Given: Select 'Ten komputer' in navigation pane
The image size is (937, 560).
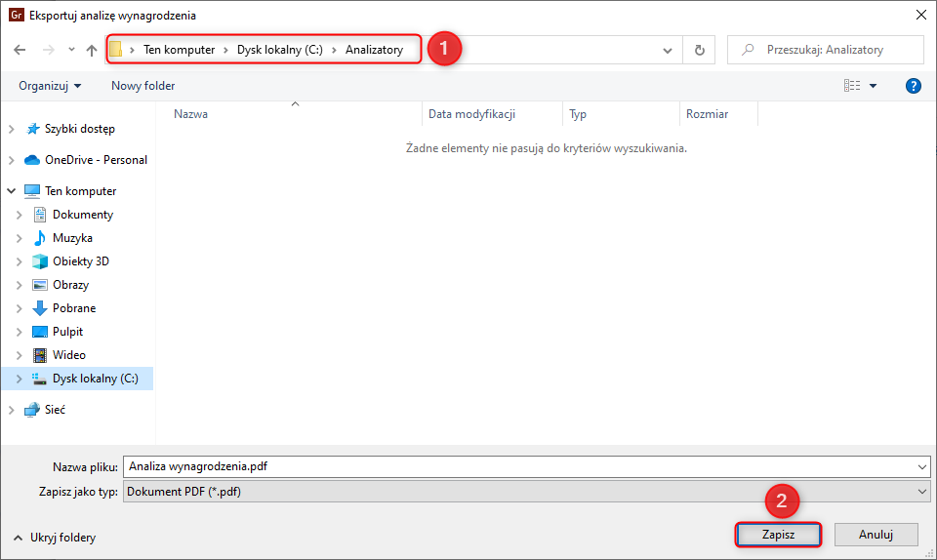Looking at the screenshot, I should [80, 191].
